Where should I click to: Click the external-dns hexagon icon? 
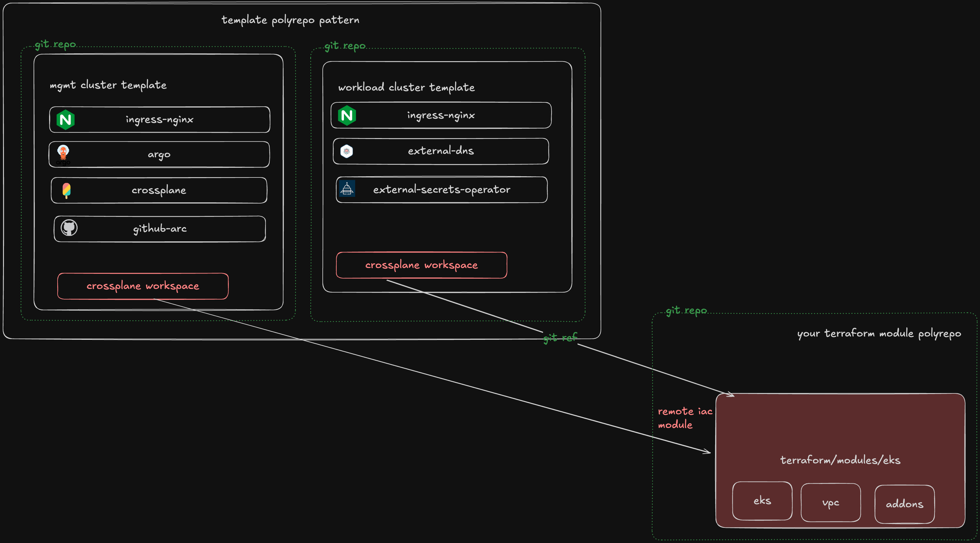pyautogui.click(x=346, y=151)
